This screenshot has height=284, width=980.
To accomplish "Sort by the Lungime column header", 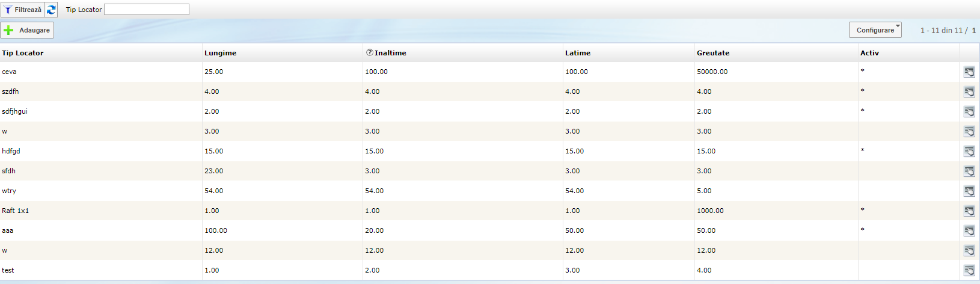I will [x=220, y=53].
